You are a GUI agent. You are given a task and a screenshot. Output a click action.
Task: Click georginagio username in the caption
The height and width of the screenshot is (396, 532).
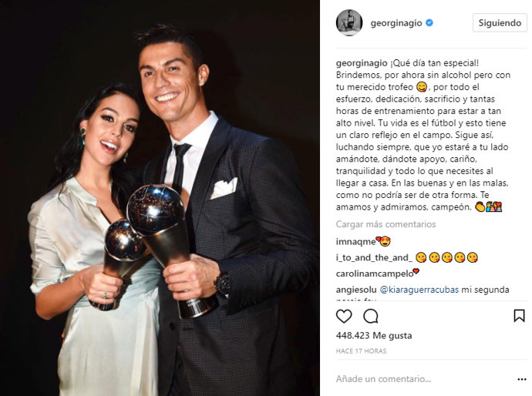362,63
